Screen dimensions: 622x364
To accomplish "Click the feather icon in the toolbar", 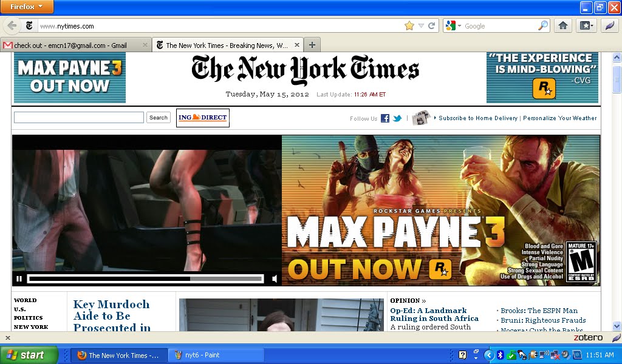I will (x=609, y=26).
